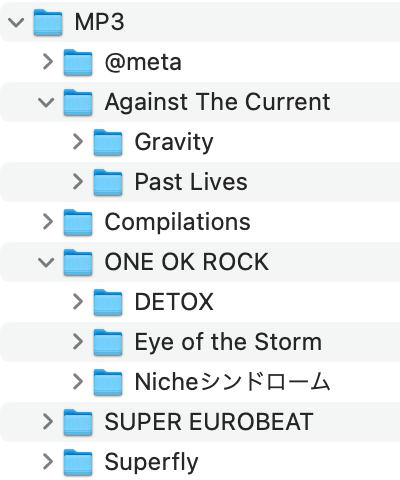Expand the Past Lives disclosure arrow

(78, 182)
